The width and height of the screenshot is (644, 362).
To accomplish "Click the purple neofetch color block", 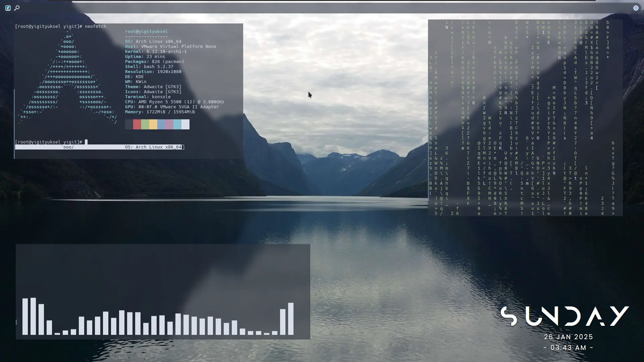I will click(x=169, y=124).
